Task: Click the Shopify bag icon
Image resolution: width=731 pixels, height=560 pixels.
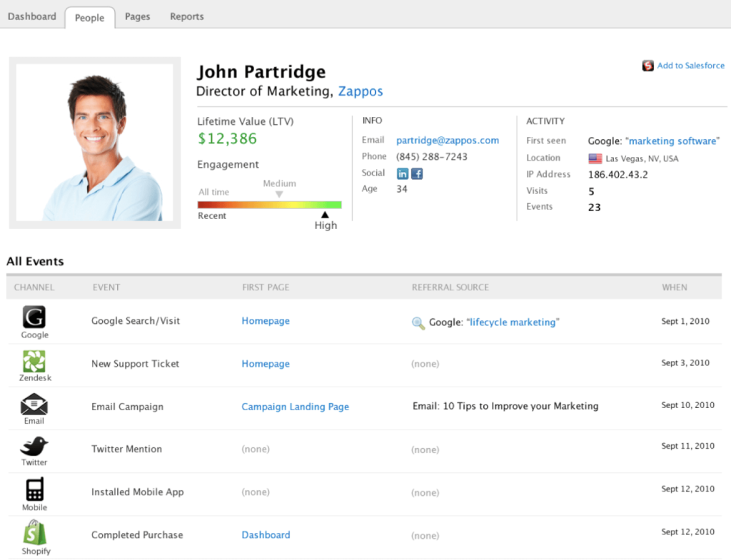Action: click(x=34, y=533)
